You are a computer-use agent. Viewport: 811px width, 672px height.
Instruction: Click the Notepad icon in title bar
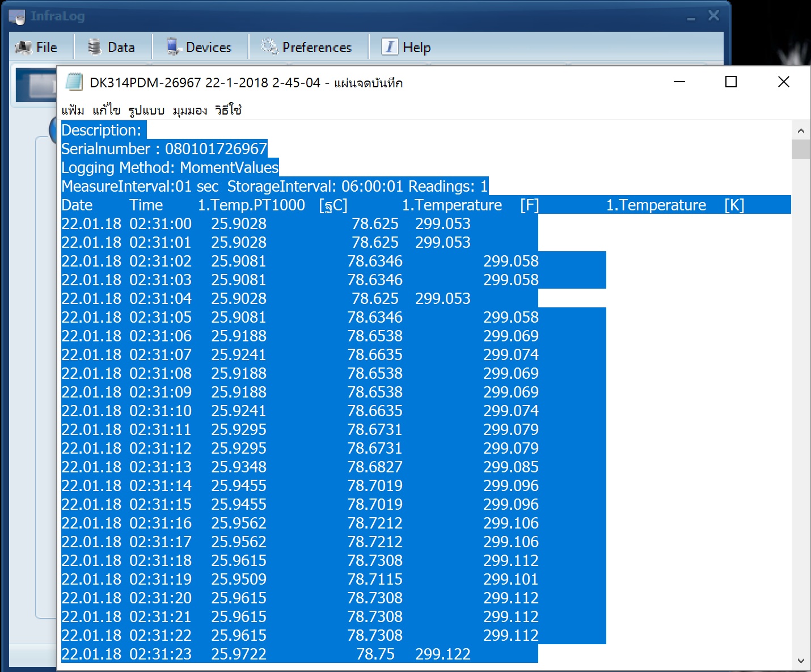tap(74, 82)
